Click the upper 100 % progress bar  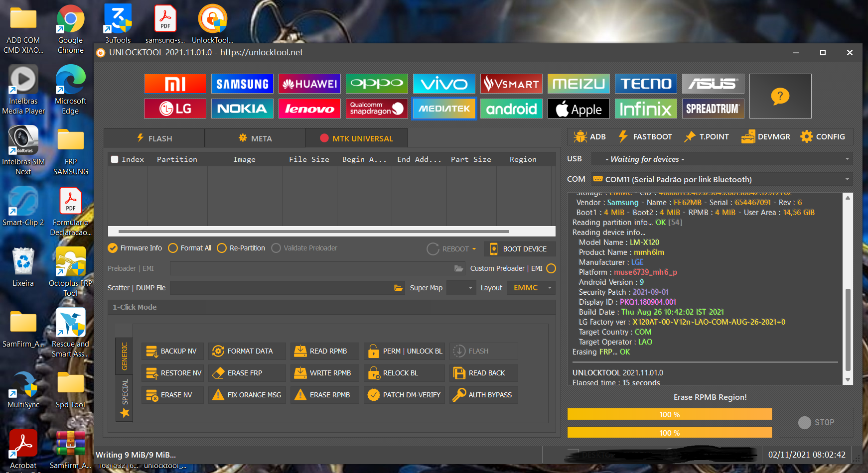point(670,414)
